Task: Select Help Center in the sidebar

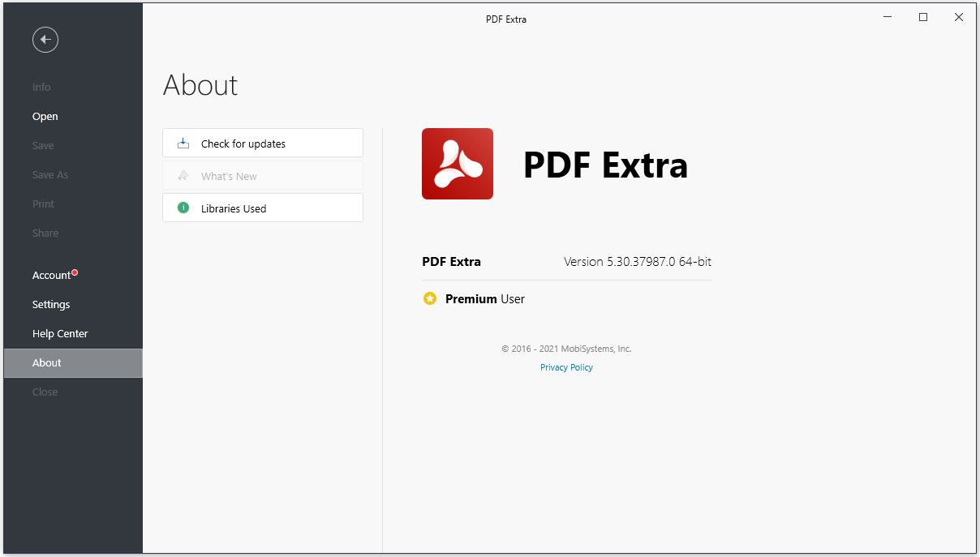Action: click(x=60, y=334)
